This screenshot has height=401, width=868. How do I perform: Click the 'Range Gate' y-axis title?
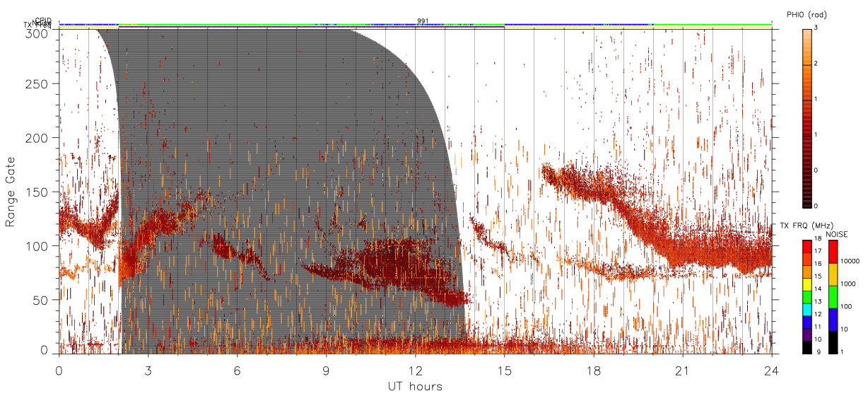coord(11,192)
